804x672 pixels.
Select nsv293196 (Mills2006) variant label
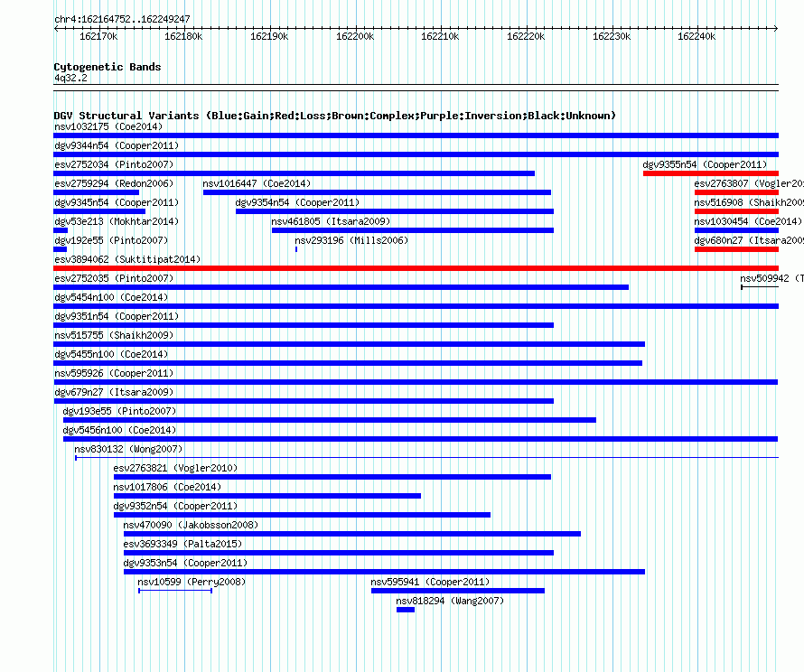[351, 240]
